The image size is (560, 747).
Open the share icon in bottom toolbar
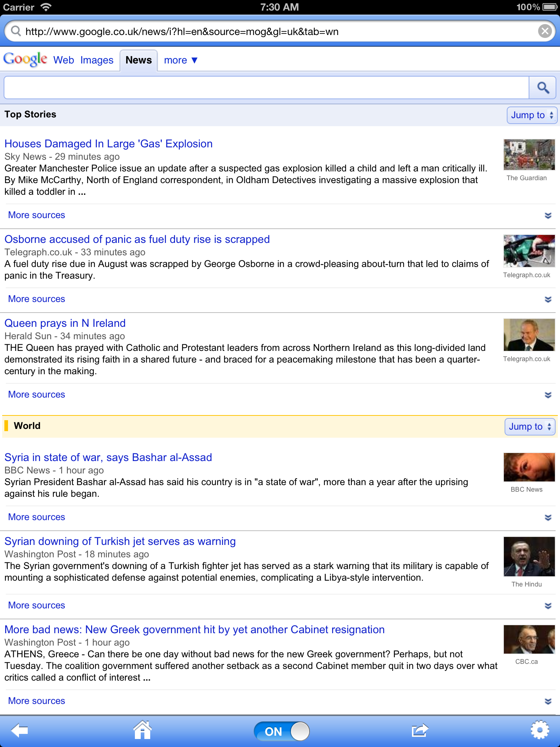click(x=420, y=730)
